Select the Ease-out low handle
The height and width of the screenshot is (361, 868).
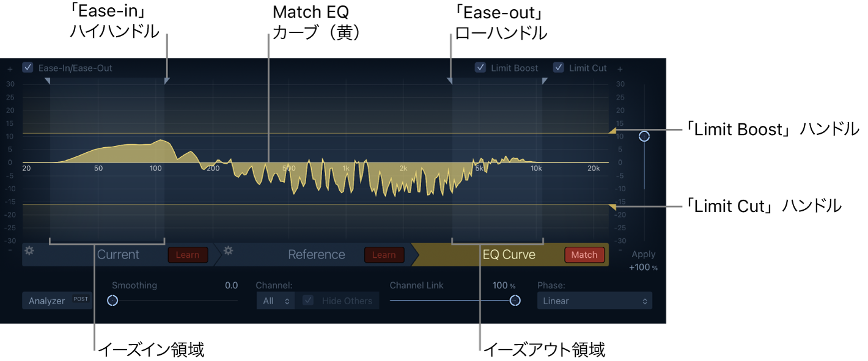point(450,81)
